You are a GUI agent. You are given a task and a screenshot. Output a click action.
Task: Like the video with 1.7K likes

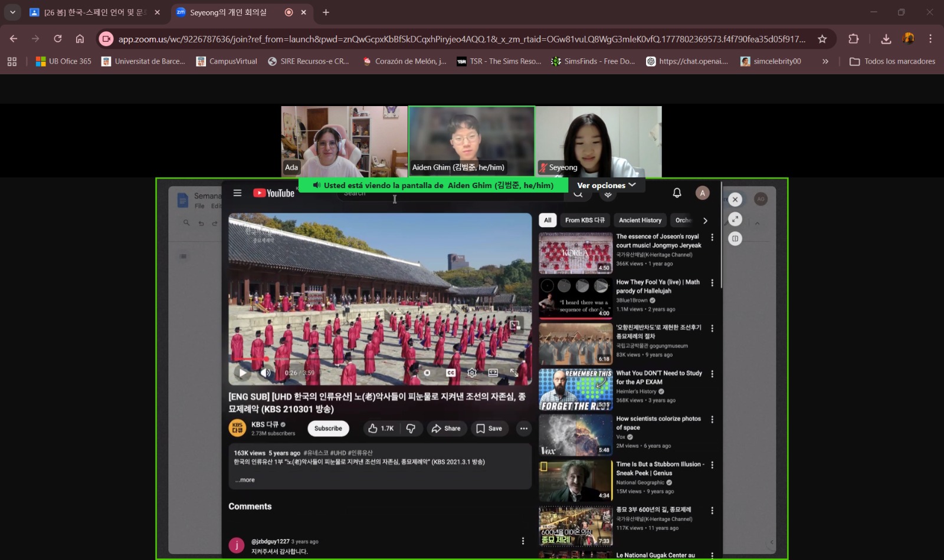click(381, 429)
